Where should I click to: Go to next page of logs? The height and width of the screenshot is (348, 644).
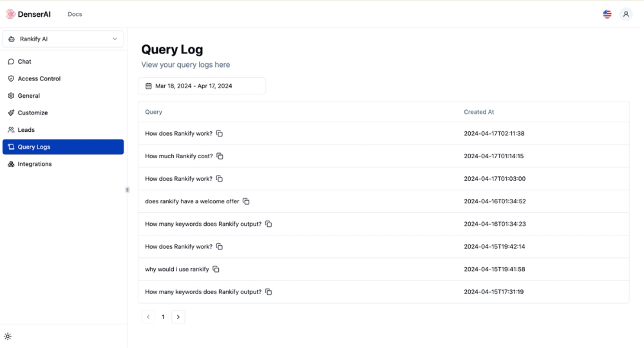pyautogui.click(x=178, y=317)
